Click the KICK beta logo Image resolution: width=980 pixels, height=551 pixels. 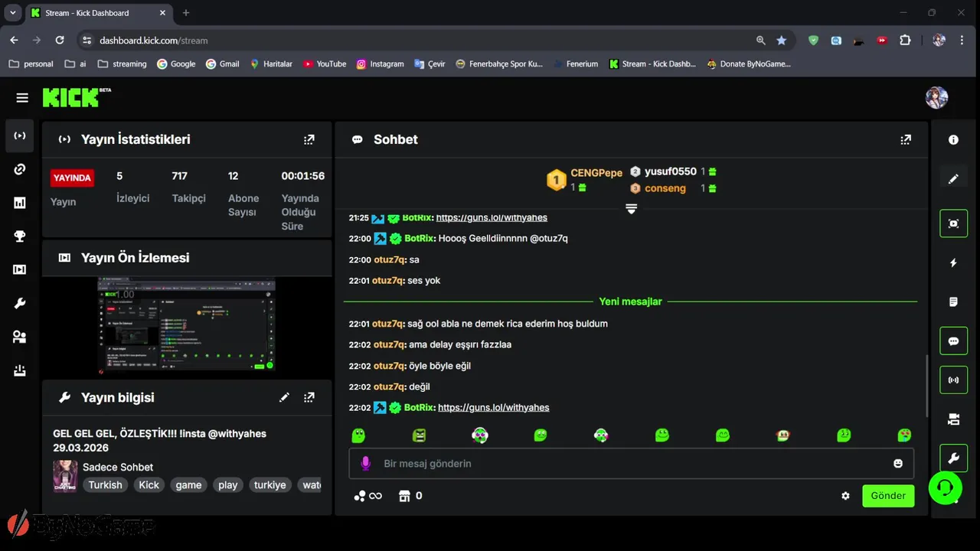click(x=77, y=97)
